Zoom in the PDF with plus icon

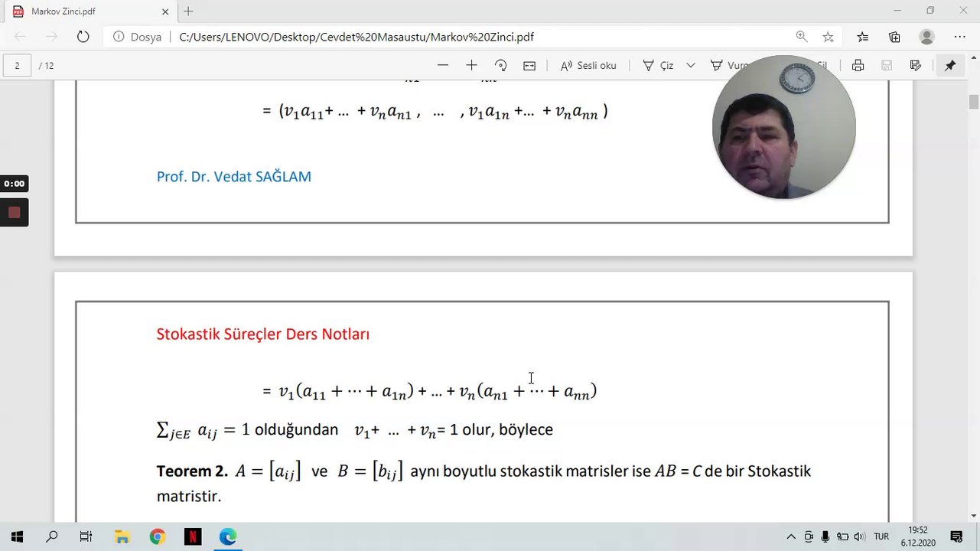tap(471, 66)
